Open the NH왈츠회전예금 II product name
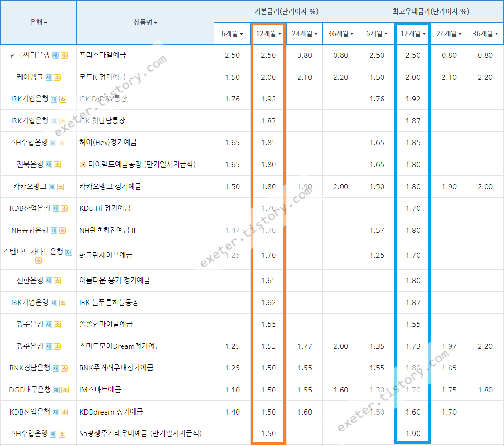This screenshot has width=504, height=446. [107, 230]
